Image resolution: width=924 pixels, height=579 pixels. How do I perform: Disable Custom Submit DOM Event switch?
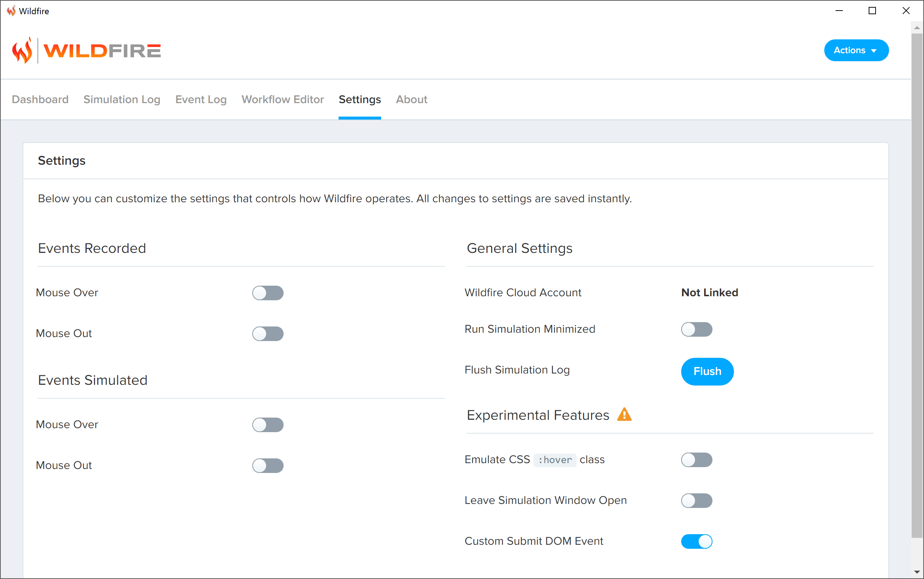(x=696, y=541)
